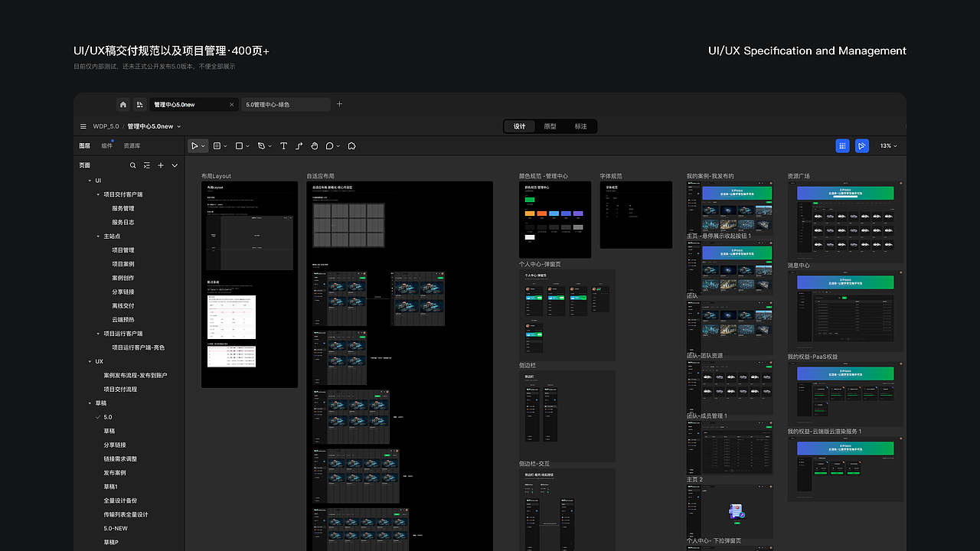Open the 项目管理 page
The height and width of the screenshot is (551, 980).
point(123,250)
